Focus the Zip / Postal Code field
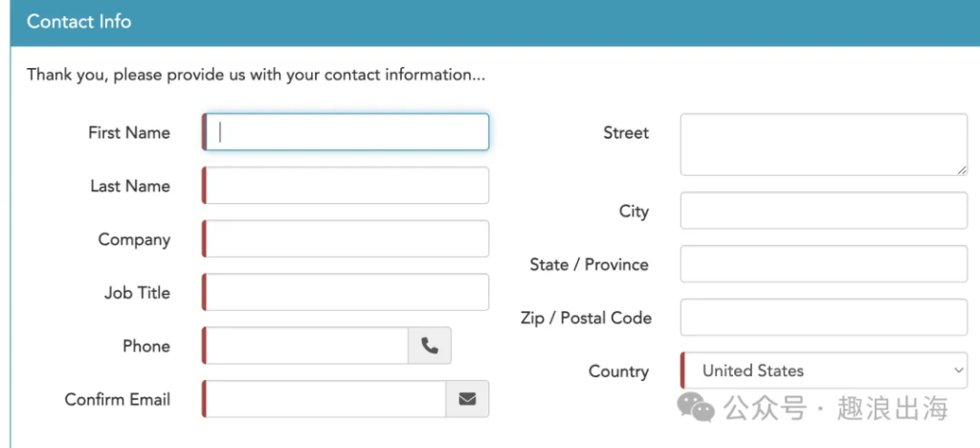This screenshot has width=980, height=448. (x=824, y=318)
